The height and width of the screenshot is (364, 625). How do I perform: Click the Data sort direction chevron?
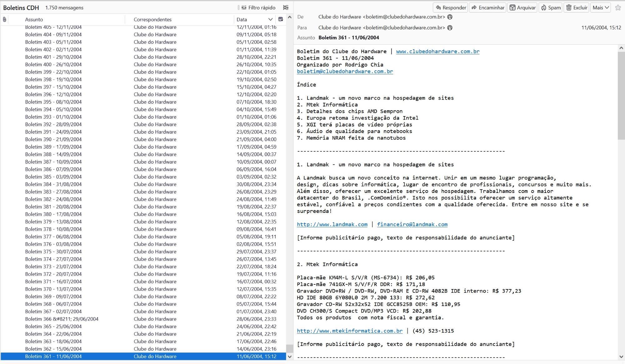(x=270, y=19)
